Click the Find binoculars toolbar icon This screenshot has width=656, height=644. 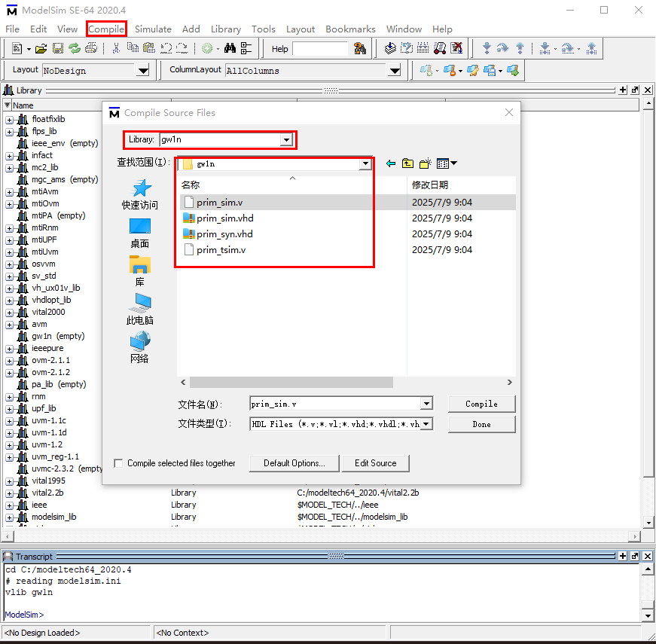pos(230,48)
